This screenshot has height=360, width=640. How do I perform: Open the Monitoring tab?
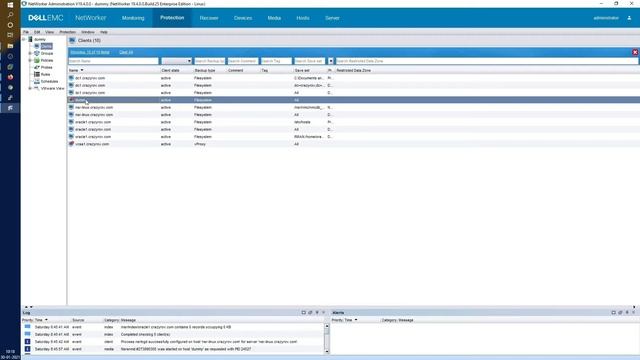point(133,18)
